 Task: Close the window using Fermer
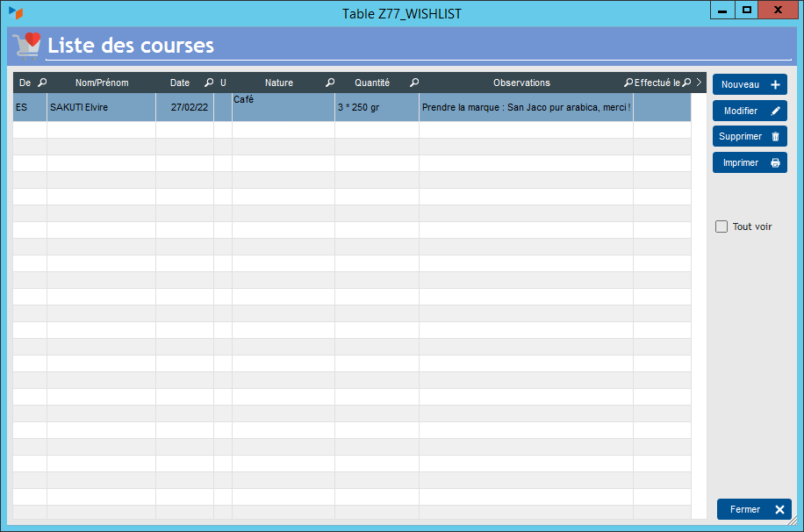(754, 509)
